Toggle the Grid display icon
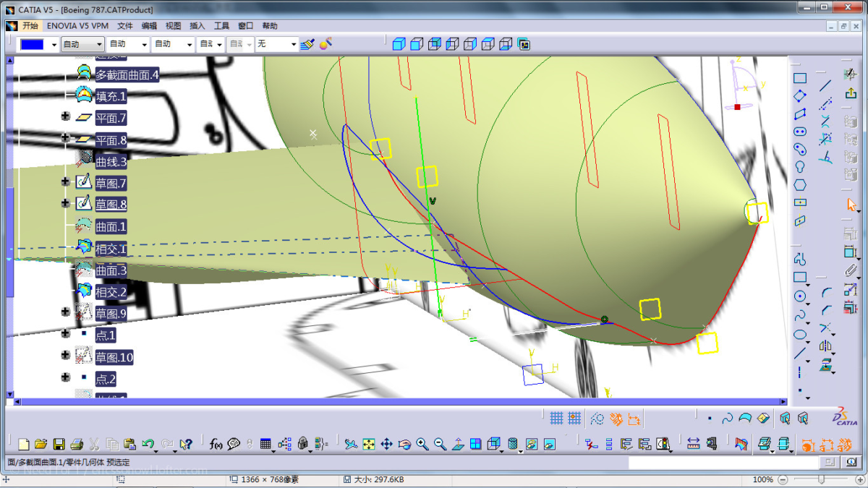 [x=556, y=418]
